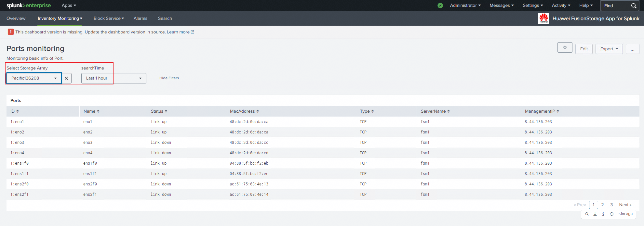The image size is (644, 226).
Task: Click Name cell ens2f0
Action: click(x=90, y=184)
